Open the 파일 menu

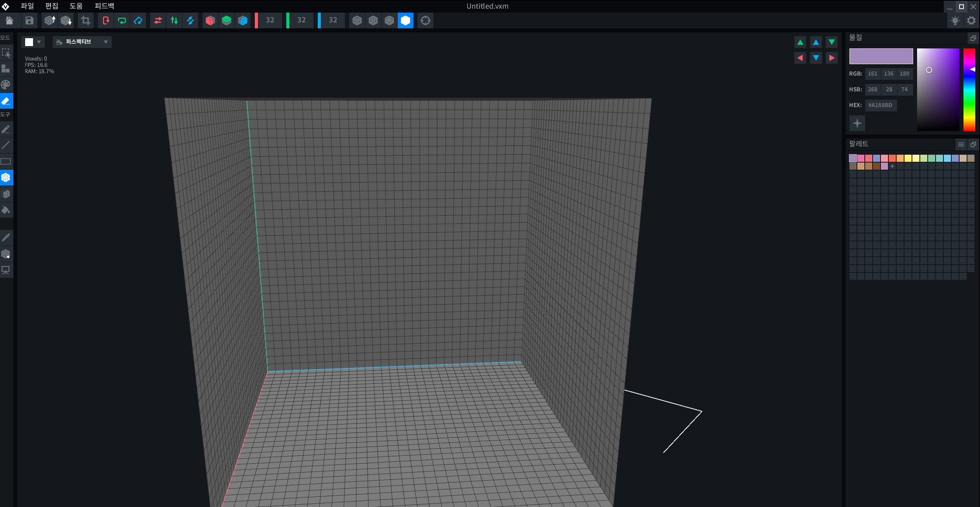28,6
